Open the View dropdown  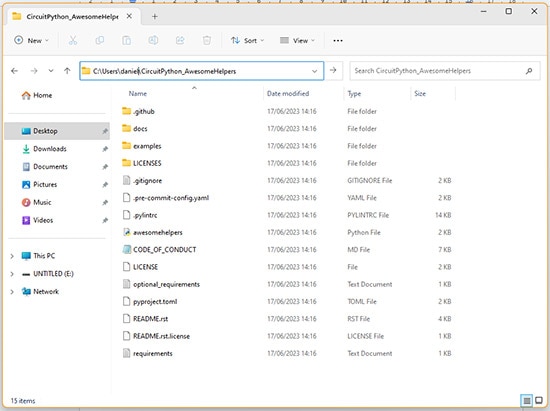point(297,41)
